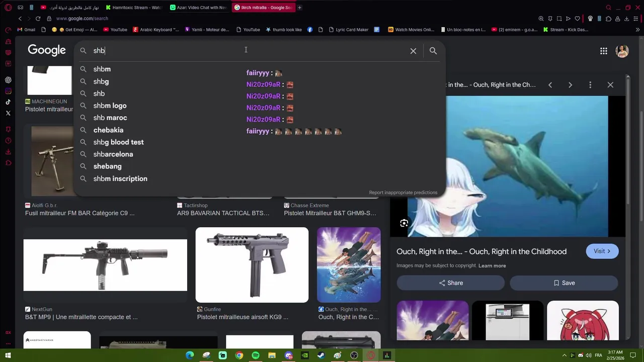This screenshot has width=644, height=362.
Task: Show next image in preview panel
Action: click(570, 85)
